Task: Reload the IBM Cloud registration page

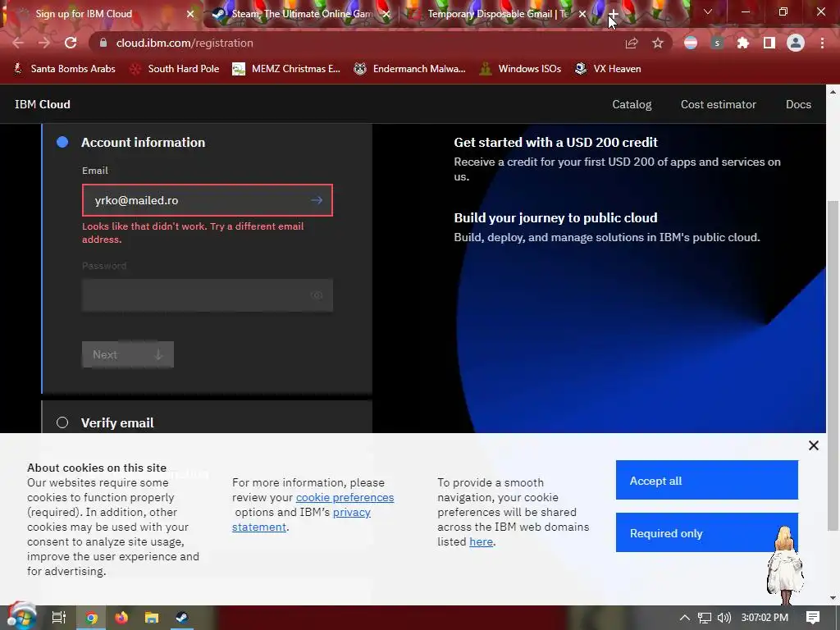Action: click(x=71, y=43)
